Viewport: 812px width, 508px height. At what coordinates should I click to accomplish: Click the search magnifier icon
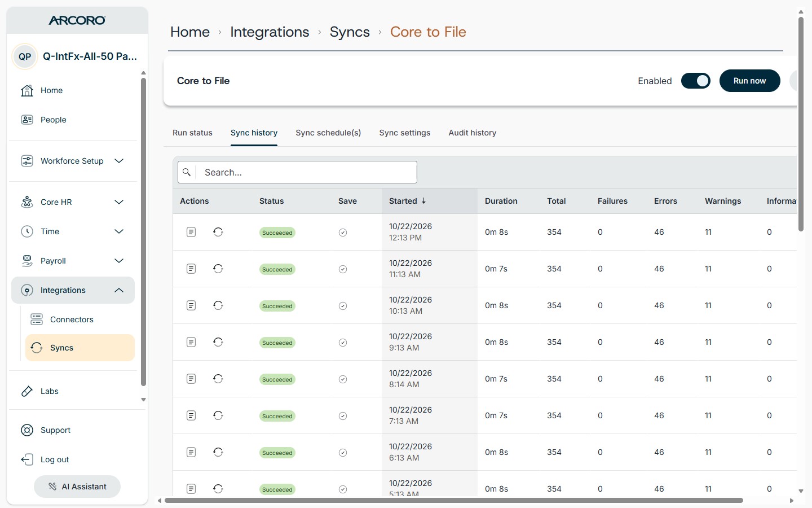(x=187, y=172)
